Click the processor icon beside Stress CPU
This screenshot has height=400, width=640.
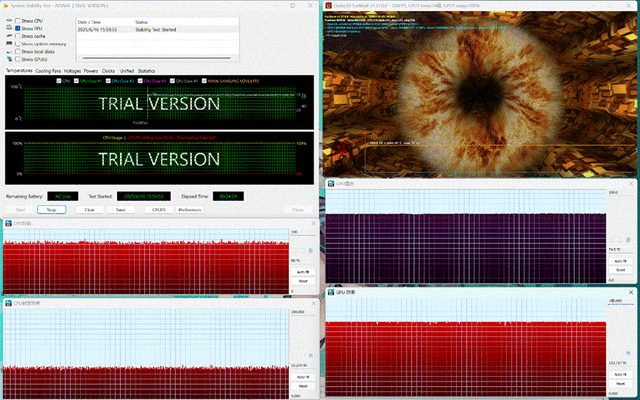(x=9, y=20)
